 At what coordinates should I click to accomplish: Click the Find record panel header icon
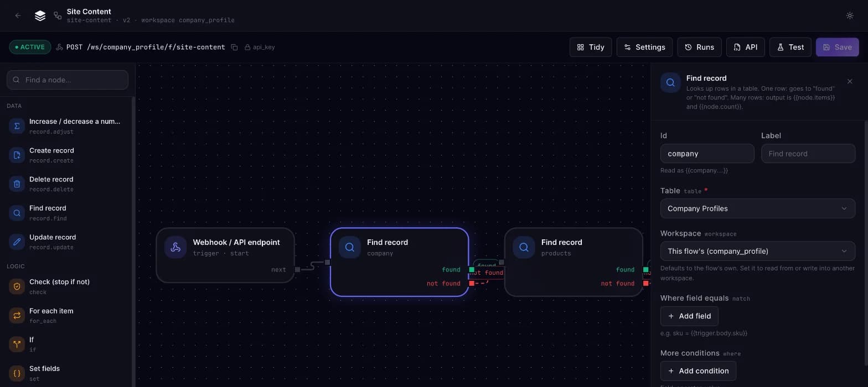tap(670, 82)
